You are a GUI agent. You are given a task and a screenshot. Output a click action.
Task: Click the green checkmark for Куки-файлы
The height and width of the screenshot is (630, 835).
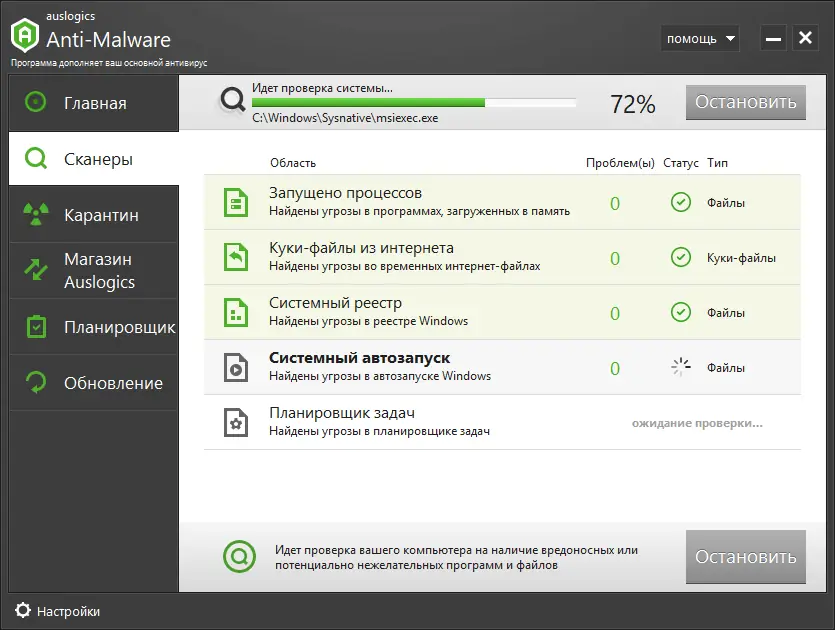pyautogui.click(x=680, y=257)
